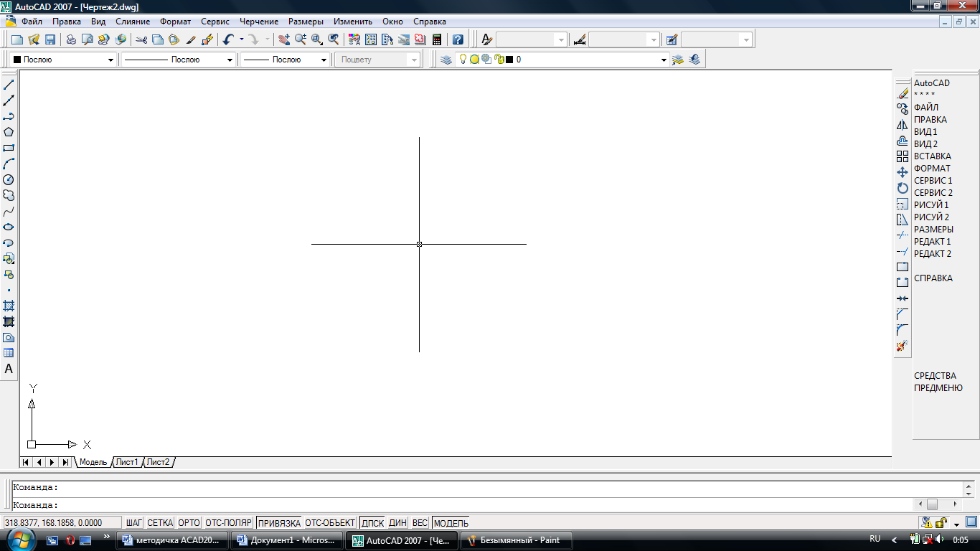Image resolution: width=980 pixels, height=551 pixels.
Task: Select the Trim tool
Action: [x=903, y=235]
